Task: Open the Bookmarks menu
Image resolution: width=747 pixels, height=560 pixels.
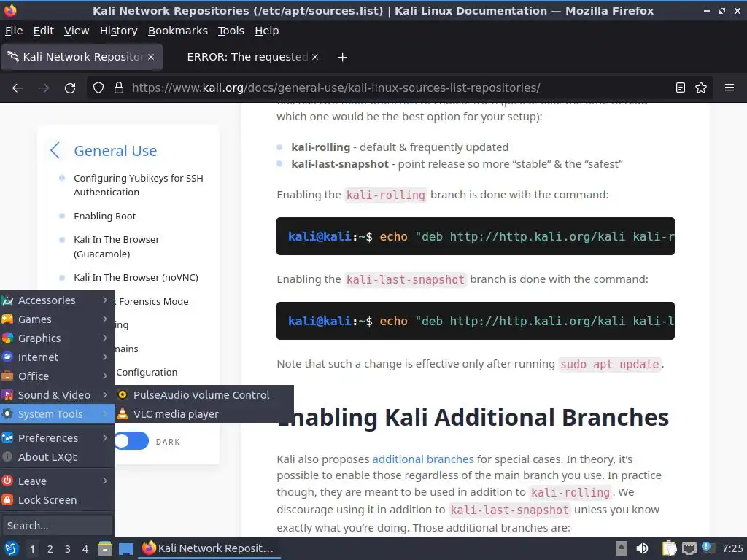Action: point(178,31)
